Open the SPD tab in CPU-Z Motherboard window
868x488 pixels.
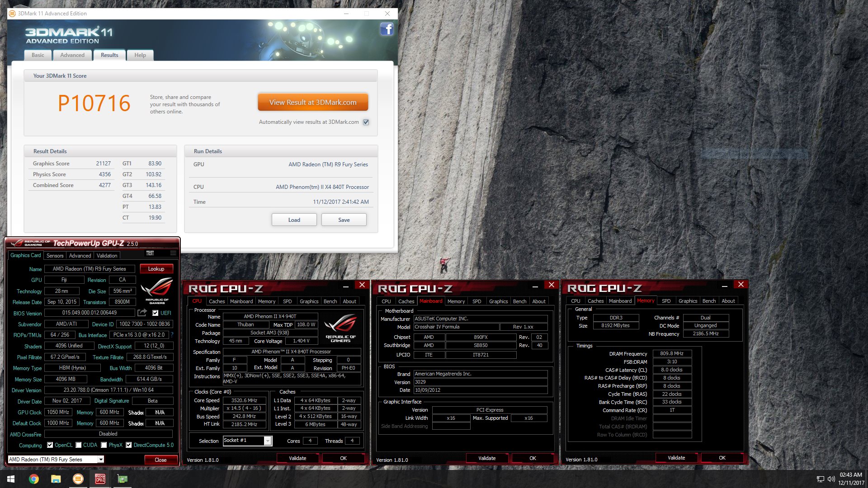click(477, 301)
